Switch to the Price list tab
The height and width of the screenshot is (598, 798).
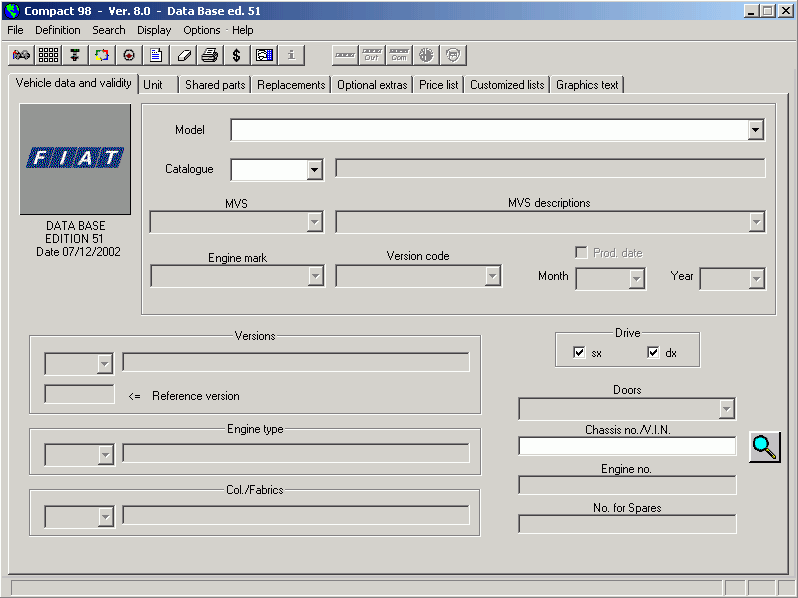438,85
